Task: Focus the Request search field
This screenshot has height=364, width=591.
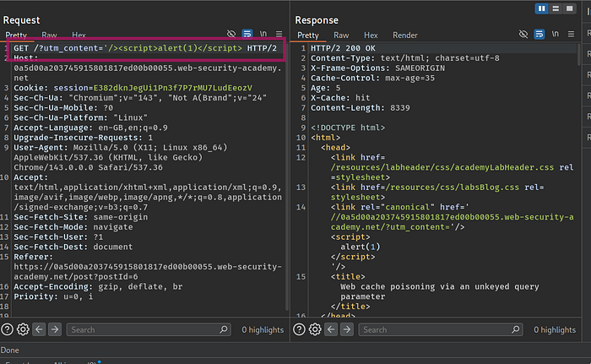Action: (x=149, y=329)
